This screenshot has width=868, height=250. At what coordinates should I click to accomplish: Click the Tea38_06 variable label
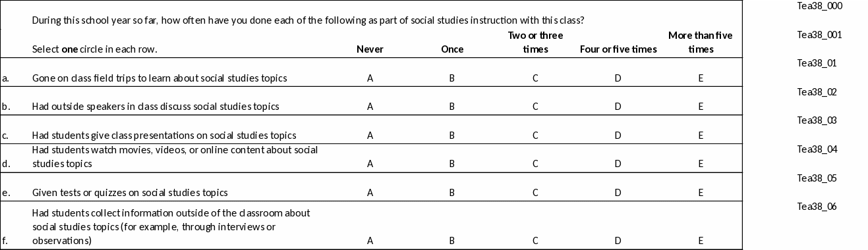[817, 207]
